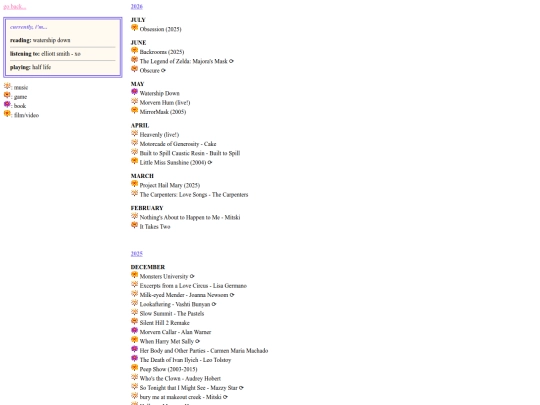Click the music flower icon in legend
Image resolution: width=540 pixels, height=405 pixels.
pos(7,86)
